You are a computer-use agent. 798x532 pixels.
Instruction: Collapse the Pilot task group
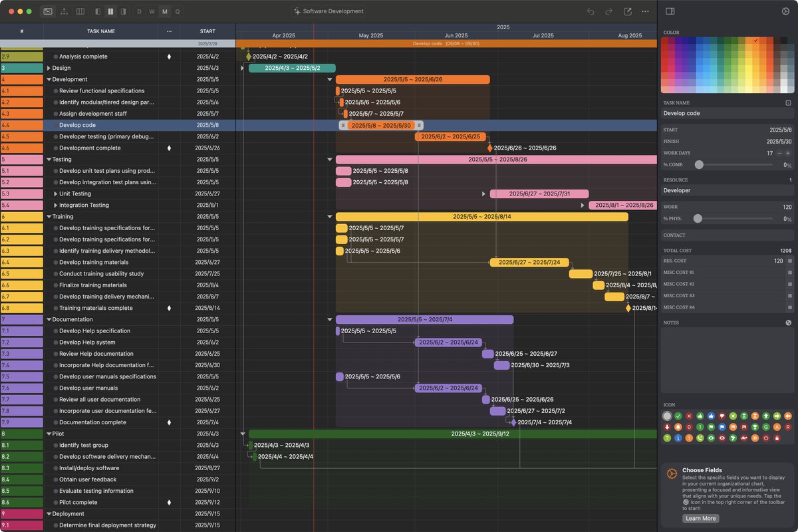coord(49,434)
